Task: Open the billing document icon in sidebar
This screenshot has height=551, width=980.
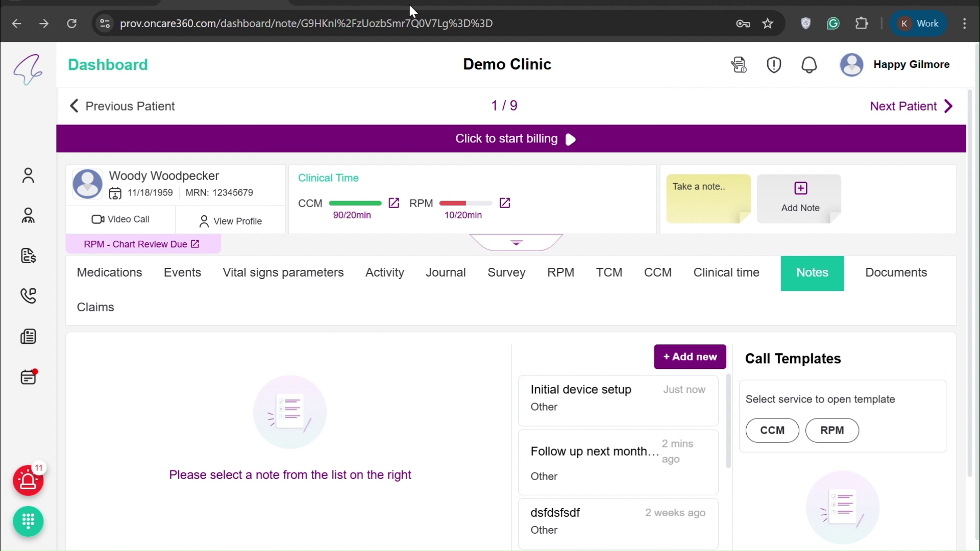Action: [x=29, y=256]
